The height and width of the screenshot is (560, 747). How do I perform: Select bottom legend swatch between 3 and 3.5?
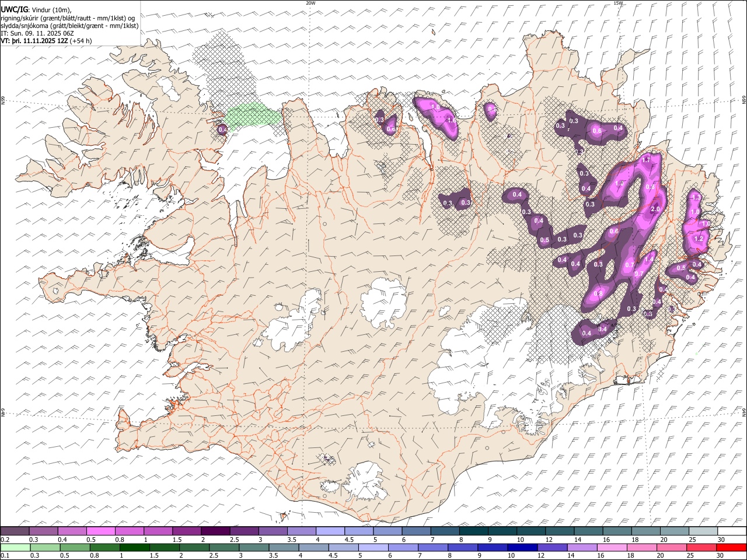254,547
